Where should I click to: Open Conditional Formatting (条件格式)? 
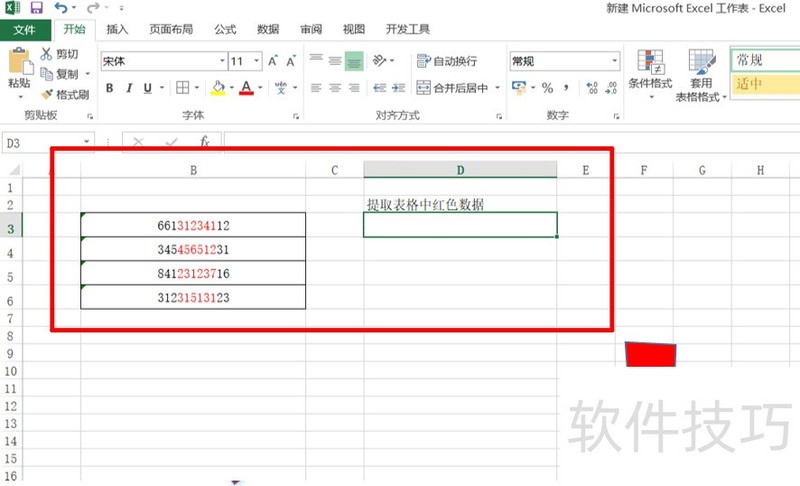(x=650, y=74)
